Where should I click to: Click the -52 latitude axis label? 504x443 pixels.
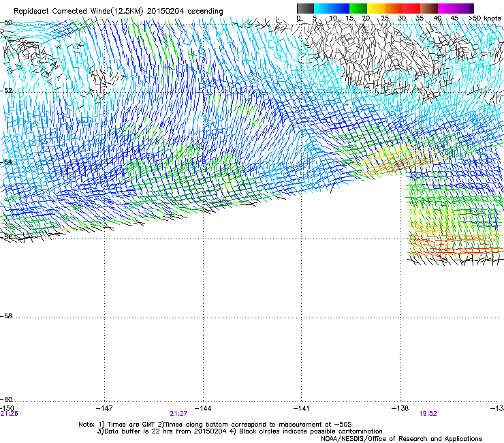coord(6,91)
